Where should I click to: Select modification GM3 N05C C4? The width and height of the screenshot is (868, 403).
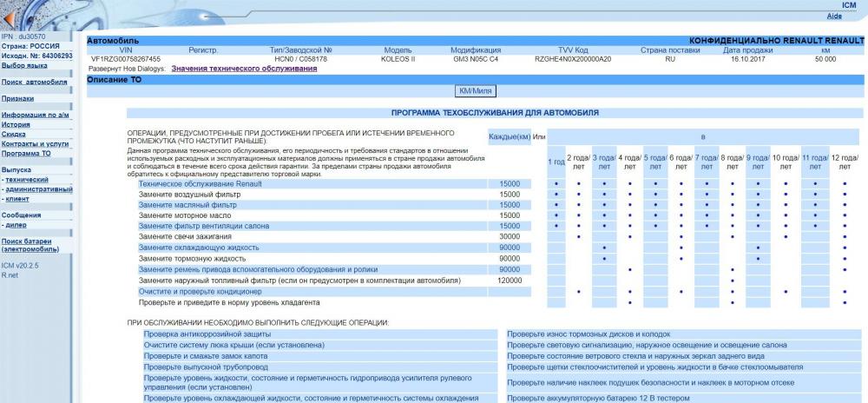click(476, 59)
